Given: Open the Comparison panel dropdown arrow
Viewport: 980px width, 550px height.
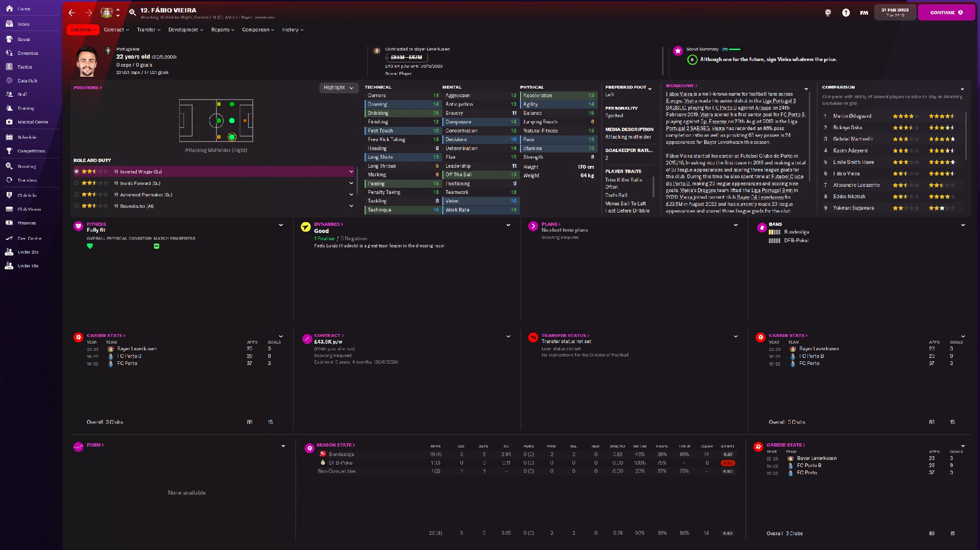Looking at the screenshot, I should (x=962, y=89).
